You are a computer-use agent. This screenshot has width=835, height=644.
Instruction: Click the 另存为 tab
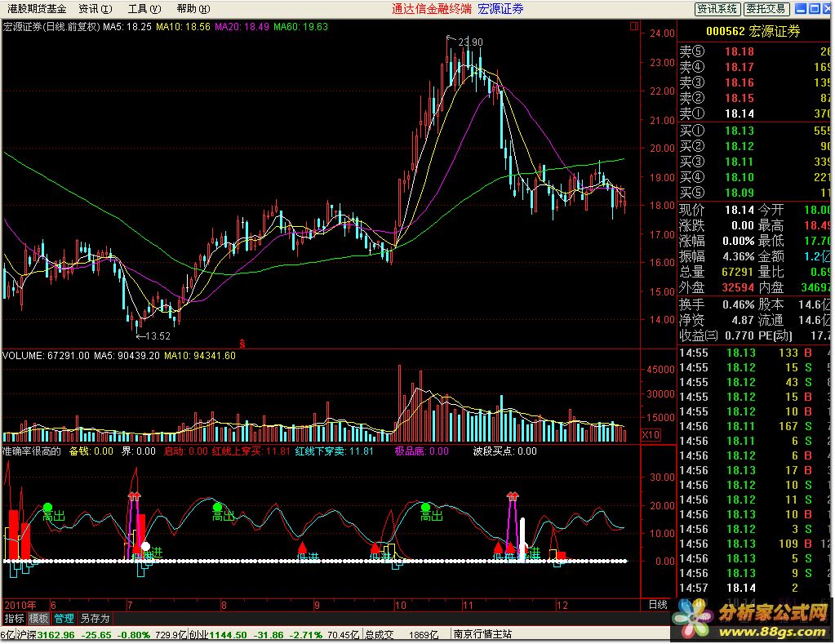pyautogui.click(x=95, y=619)
